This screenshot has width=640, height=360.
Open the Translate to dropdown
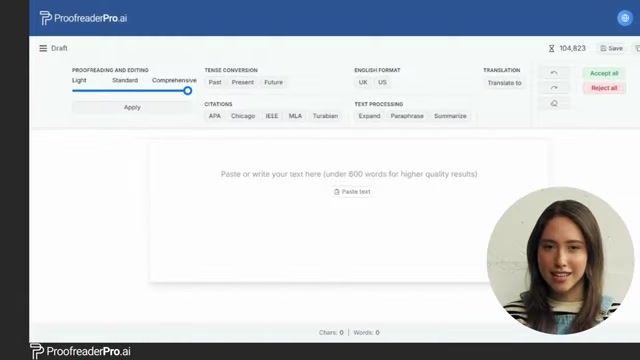pos(504,83)
